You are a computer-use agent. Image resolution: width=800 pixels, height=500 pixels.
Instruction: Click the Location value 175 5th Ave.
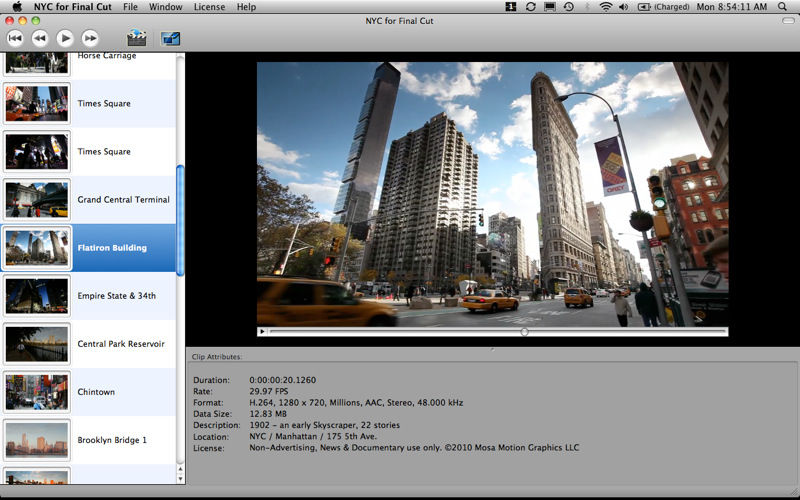[x=313, y=437]
